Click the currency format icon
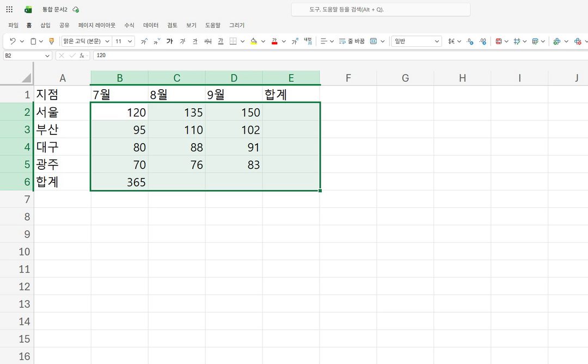This screenshot has height=364, width=588. (451, 41)
